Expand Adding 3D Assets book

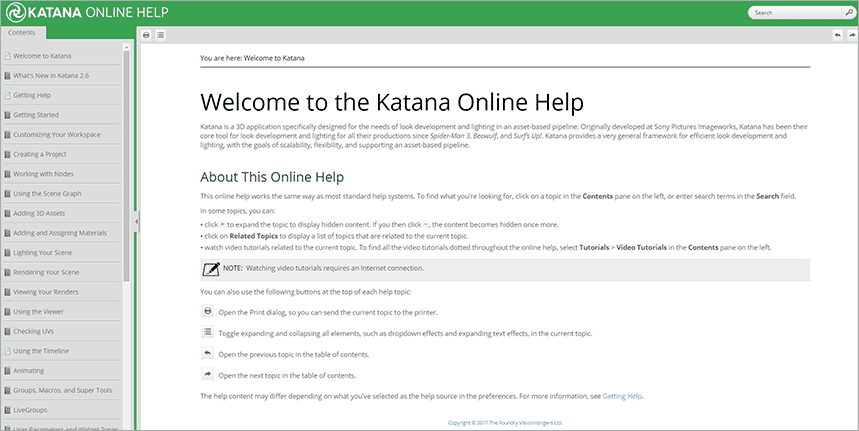39,214
